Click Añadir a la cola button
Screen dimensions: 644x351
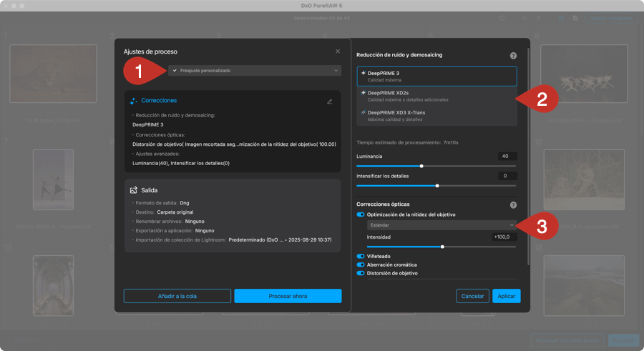177,296
